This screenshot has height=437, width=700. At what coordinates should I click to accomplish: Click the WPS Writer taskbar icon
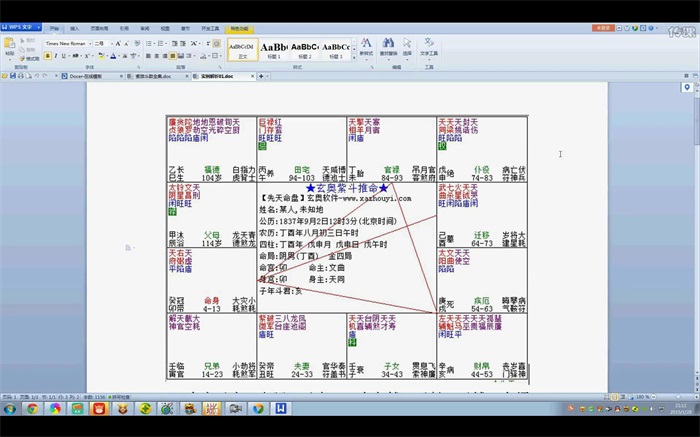[281, 408]
